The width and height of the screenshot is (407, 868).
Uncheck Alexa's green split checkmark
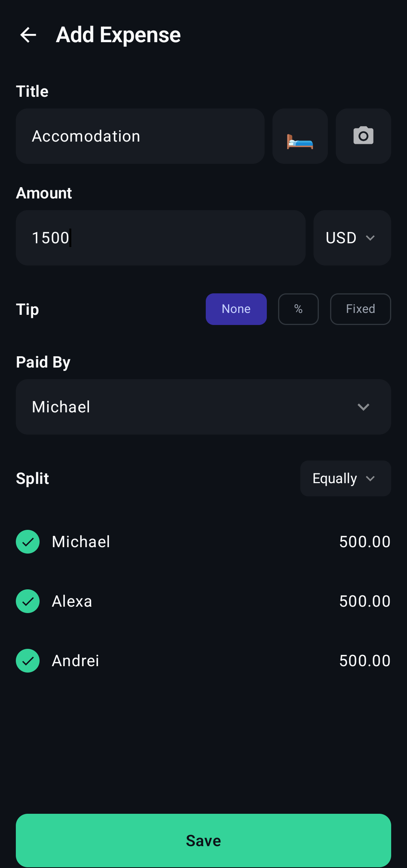(x=28, y=601)
